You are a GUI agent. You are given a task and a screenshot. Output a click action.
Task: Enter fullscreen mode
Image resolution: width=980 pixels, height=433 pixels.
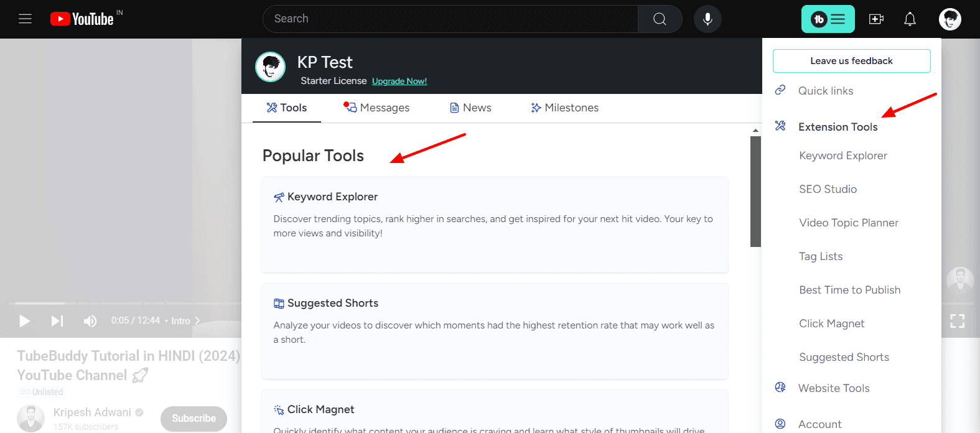tap(957, 321)
